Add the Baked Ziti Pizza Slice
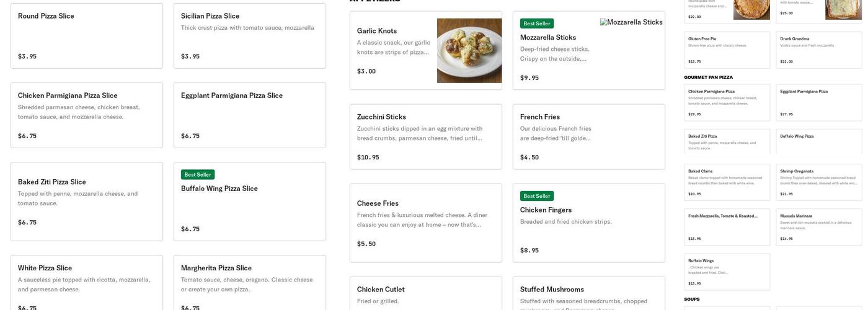Screen dimensions: 868x310 [x=87, y=201]
